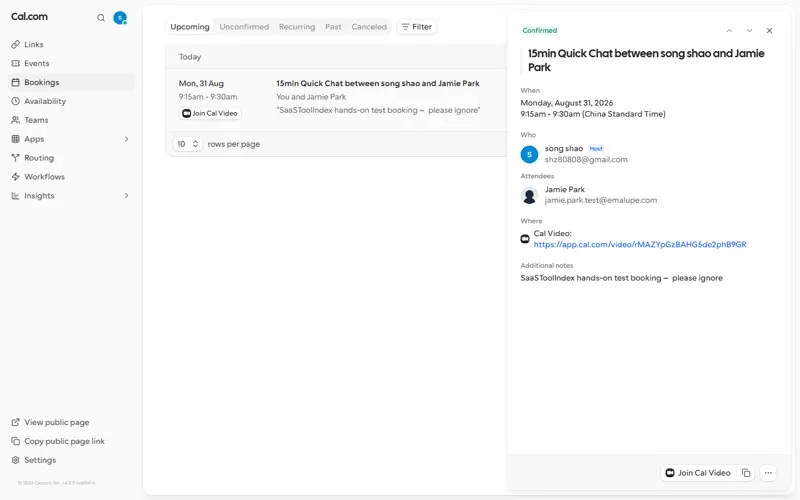
Task: Click the Mon, 31 Aug date in the row
Action: click(201, 83)
